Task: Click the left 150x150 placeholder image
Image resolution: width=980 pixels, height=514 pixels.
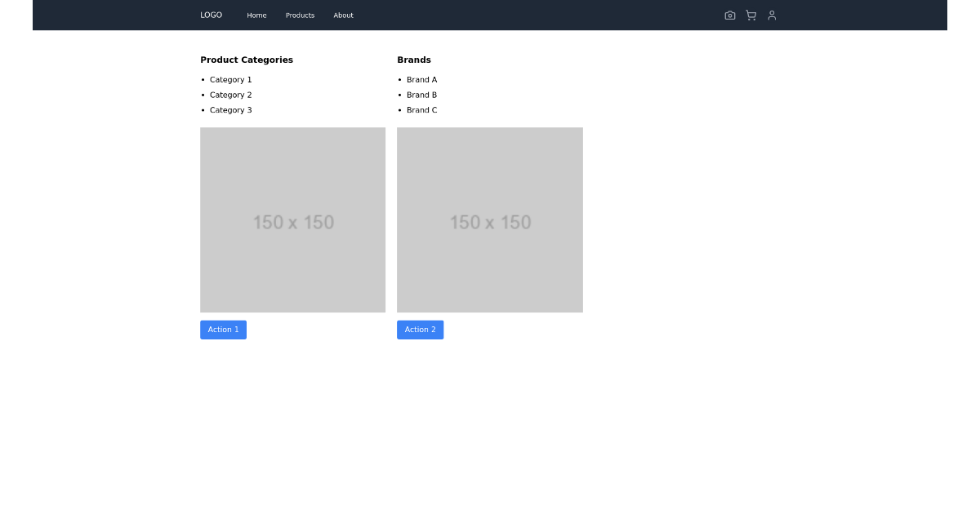Action: [292, 219]
